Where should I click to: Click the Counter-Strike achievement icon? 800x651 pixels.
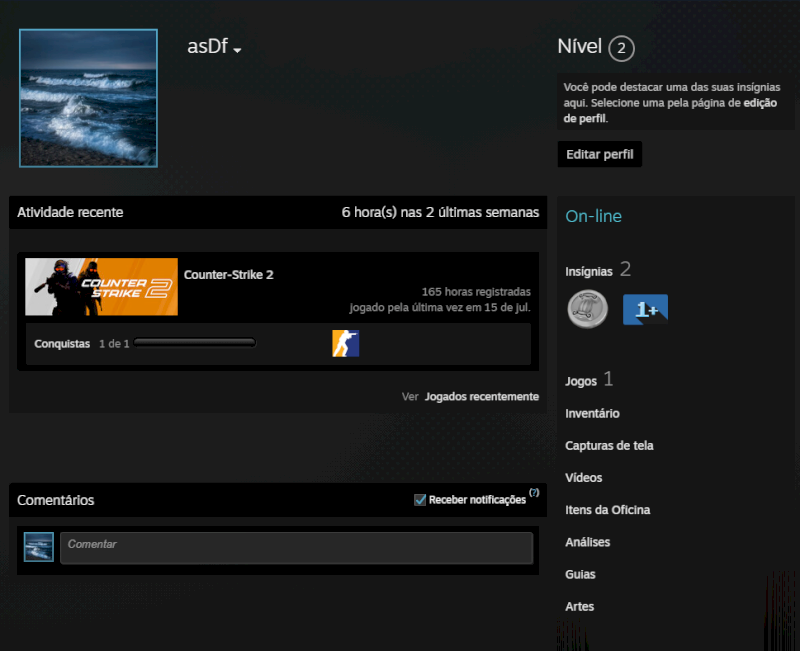[x=345, y=343]
